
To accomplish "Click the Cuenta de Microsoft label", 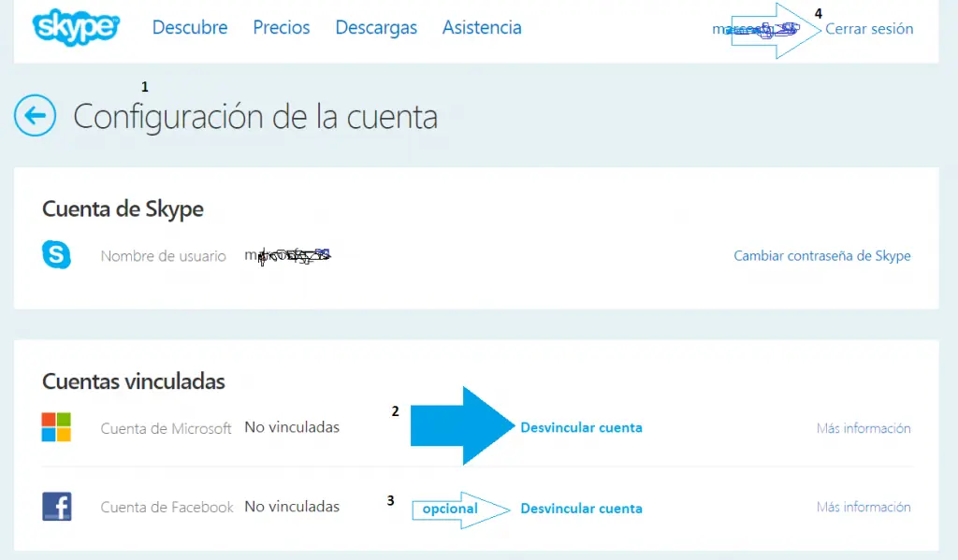I will 167,428.
